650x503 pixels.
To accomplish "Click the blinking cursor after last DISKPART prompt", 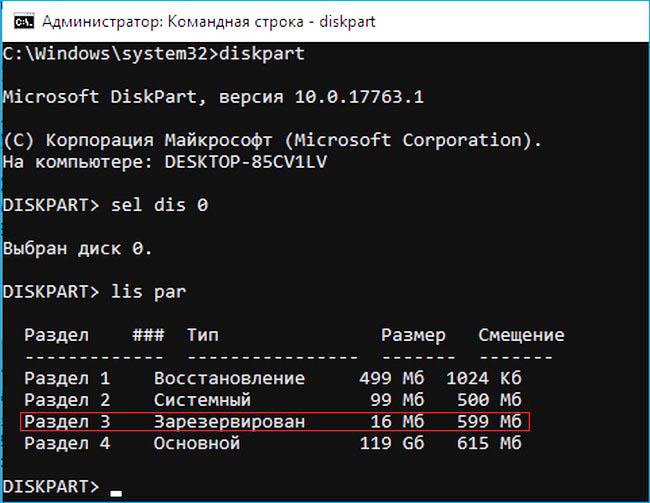I will pos(116,493).
